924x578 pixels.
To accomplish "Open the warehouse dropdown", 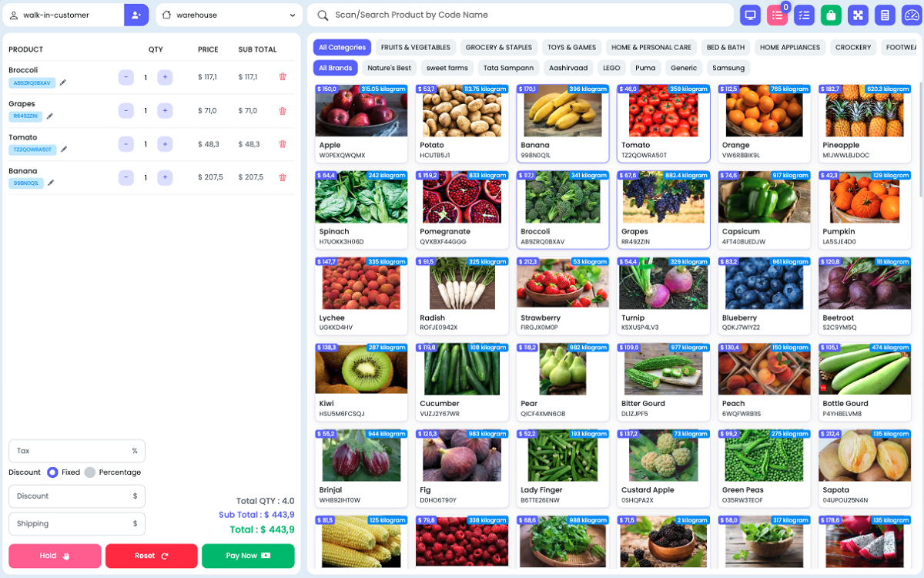I will (229, 15).
